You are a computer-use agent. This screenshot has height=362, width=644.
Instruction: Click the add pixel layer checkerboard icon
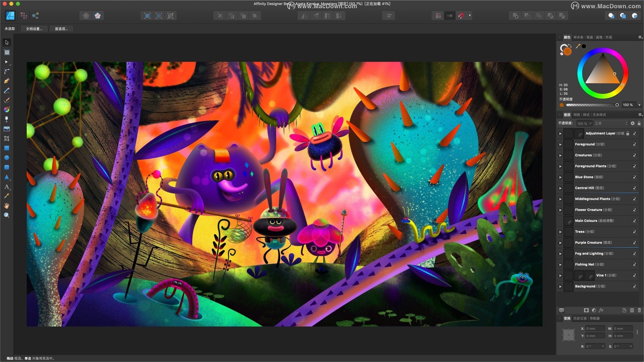coord(632,310)
